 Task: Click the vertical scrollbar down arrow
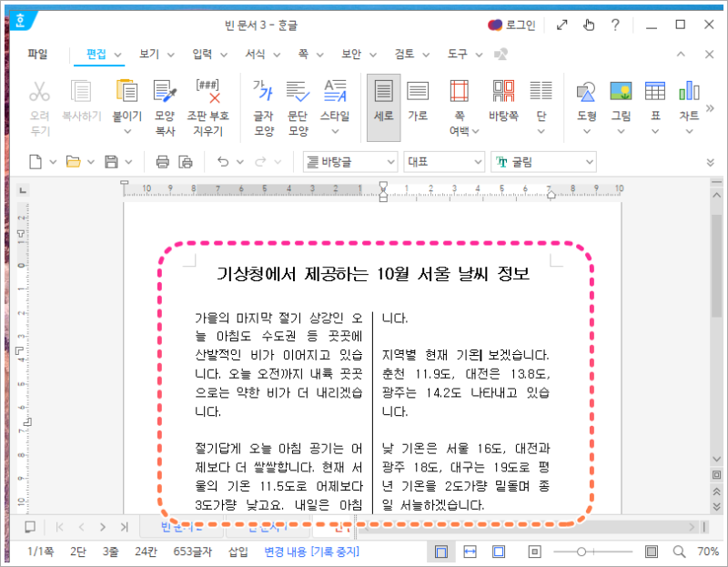[x=717, y=459]
